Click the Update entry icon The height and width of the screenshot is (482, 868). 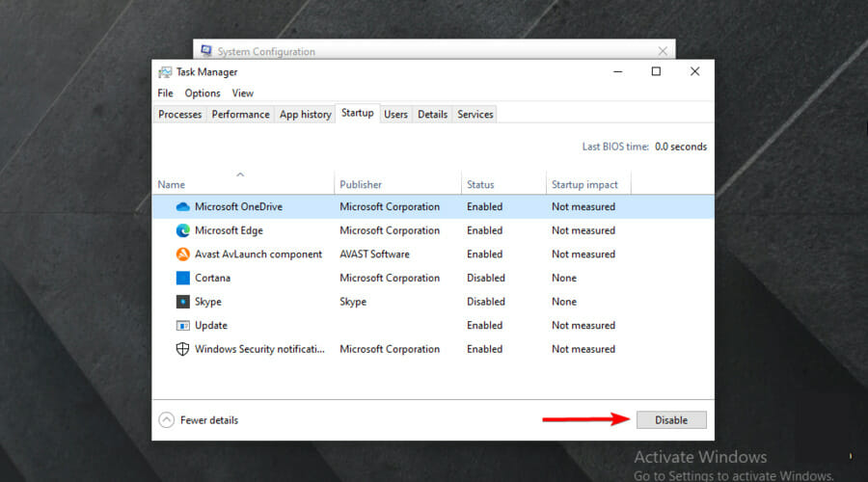(x=182, y=326)
